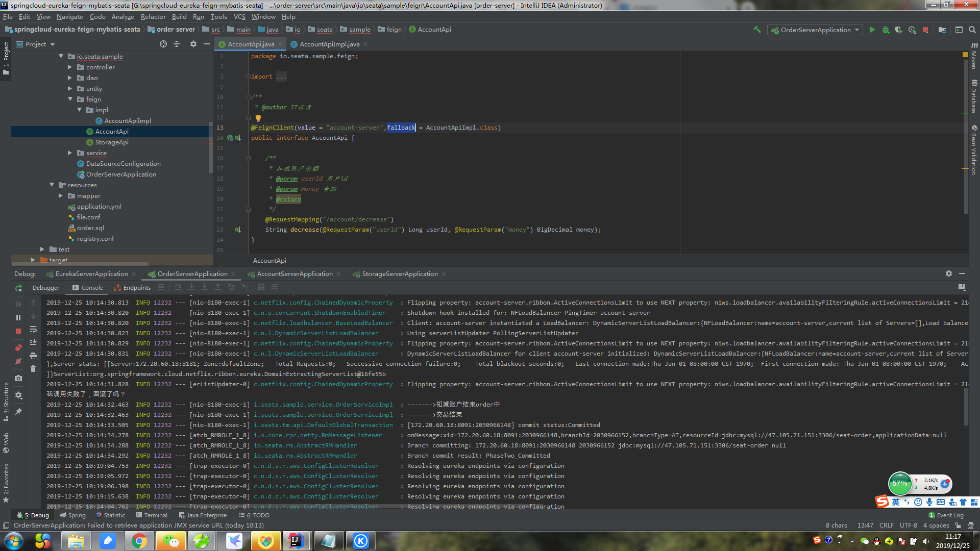This screenshot has width=980, height=551.
Task: Collapse all in Project panel header
Action: coord(177,44)
